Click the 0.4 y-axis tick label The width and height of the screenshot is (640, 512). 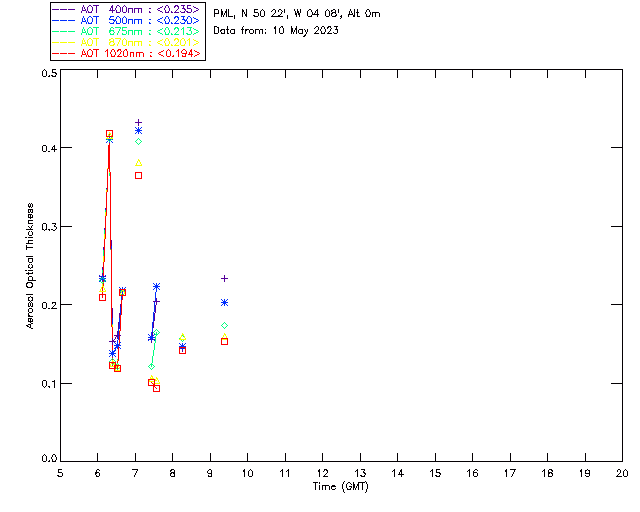click(49, 148)
